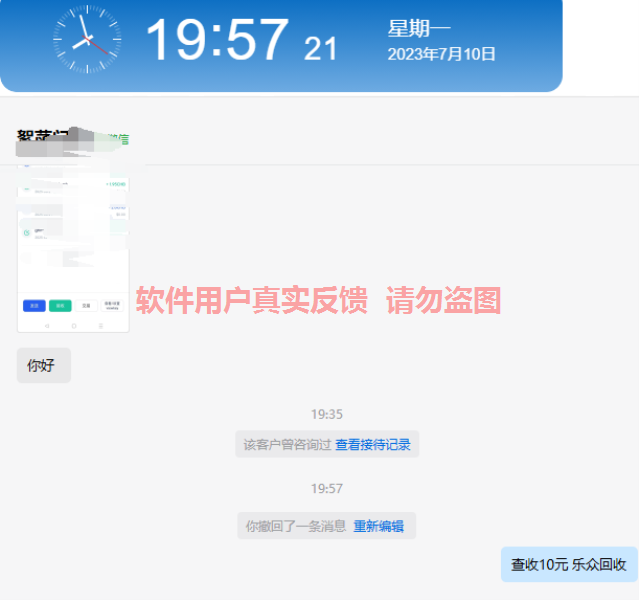Click the home circle in screenshot's navigation bar
639x600 pixels.
73,325
